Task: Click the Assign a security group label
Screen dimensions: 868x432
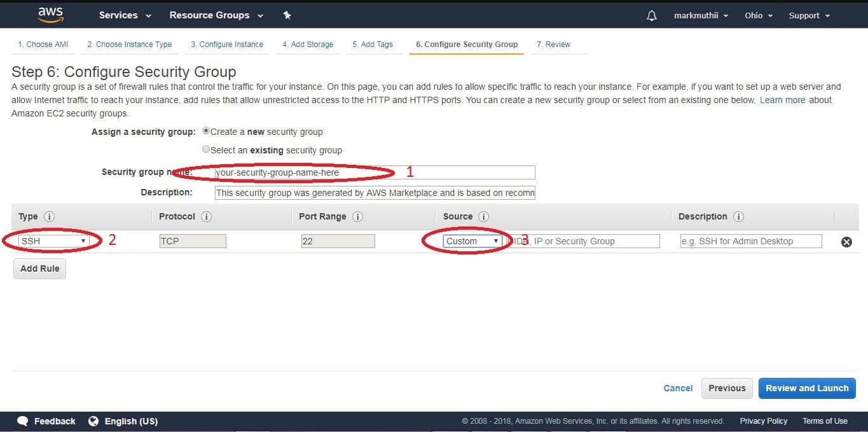Action: point(144,132)
